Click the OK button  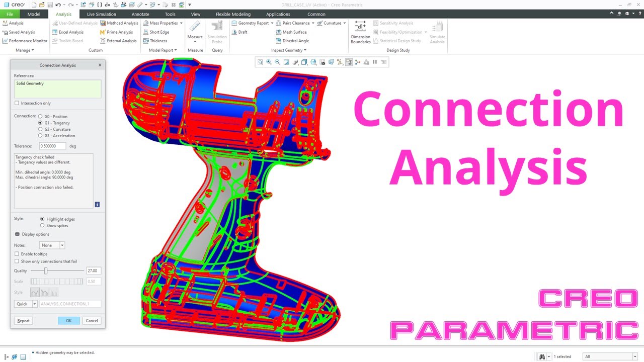click(69, 321)
